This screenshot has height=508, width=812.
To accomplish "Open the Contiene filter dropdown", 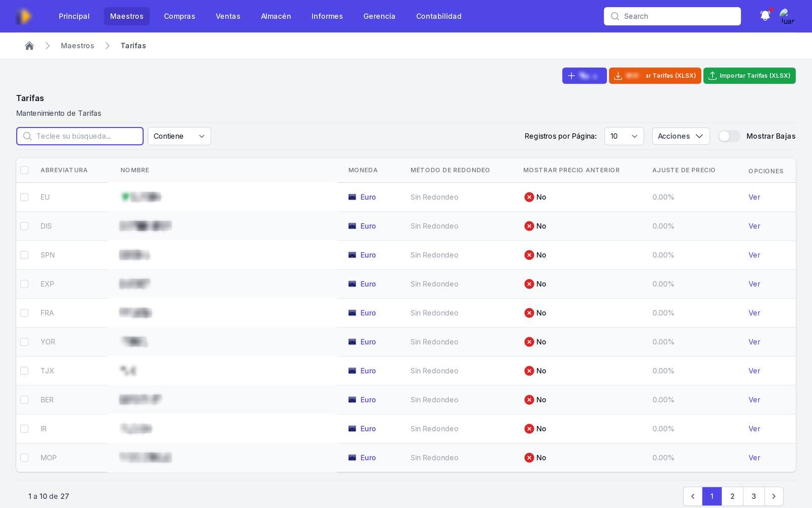I will (x=179, y=136).
